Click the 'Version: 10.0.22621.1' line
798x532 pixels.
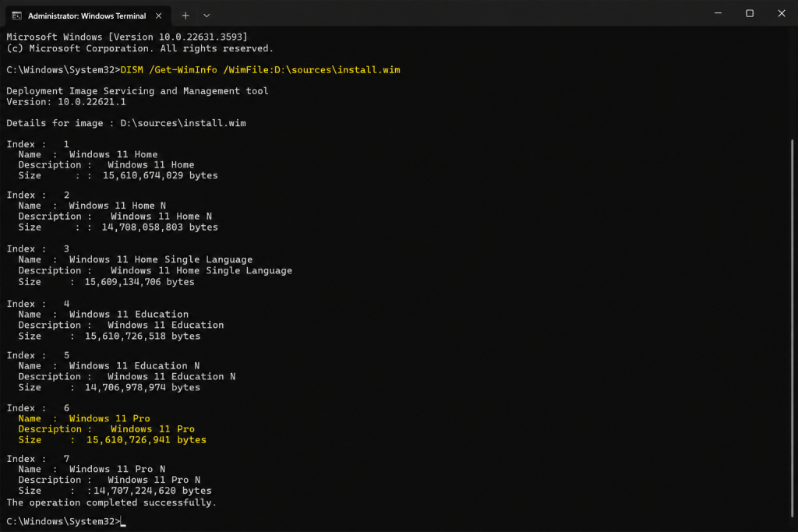tap(66, 102)
